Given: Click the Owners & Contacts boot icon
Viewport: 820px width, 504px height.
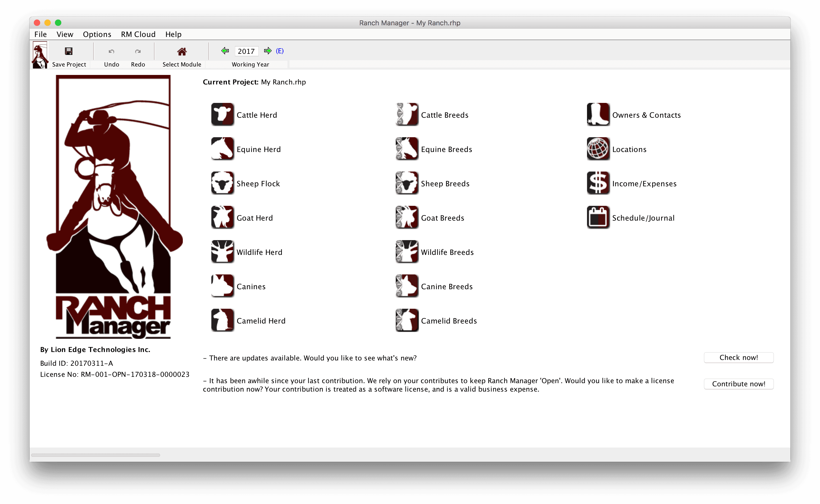Looking at the screenshot, I should click(x=598, y=114).
